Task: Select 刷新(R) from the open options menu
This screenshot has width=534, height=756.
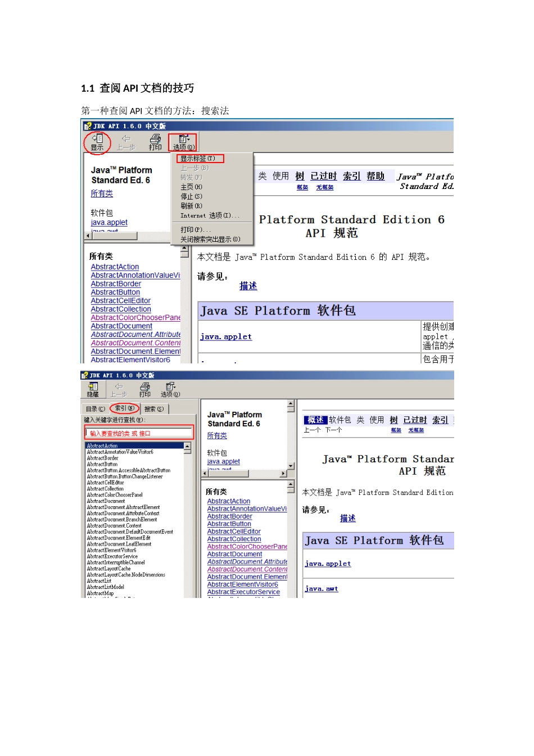Action: pos(190,205)
